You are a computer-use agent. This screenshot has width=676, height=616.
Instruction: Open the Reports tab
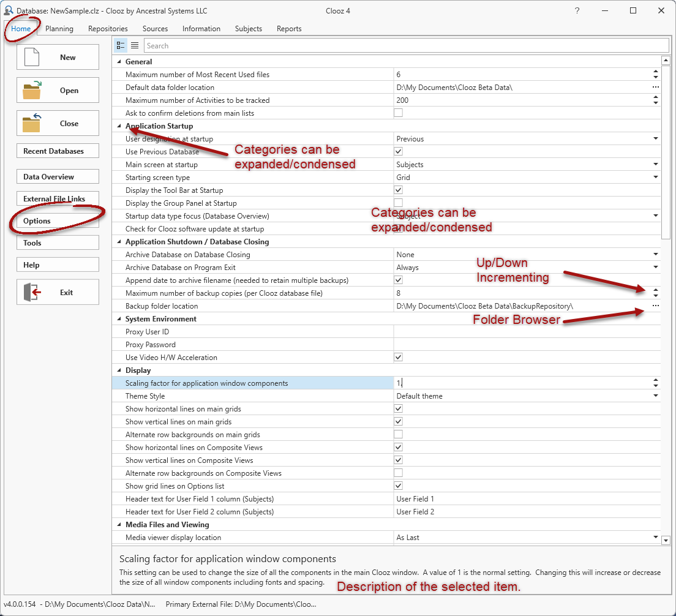(x=288, y=28)
